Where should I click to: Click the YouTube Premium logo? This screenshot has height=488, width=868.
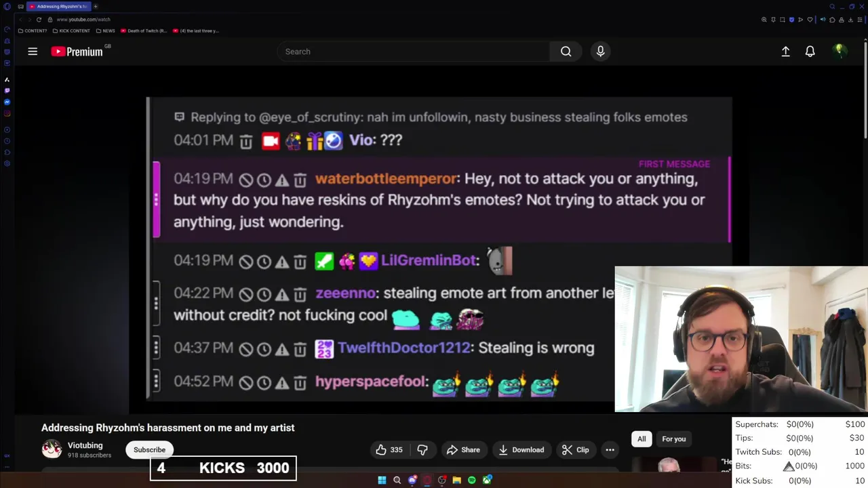click(80, 52)
